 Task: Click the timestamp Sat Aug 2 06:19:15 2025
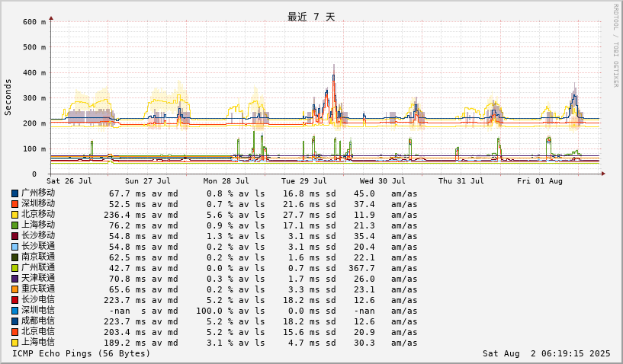546,353
